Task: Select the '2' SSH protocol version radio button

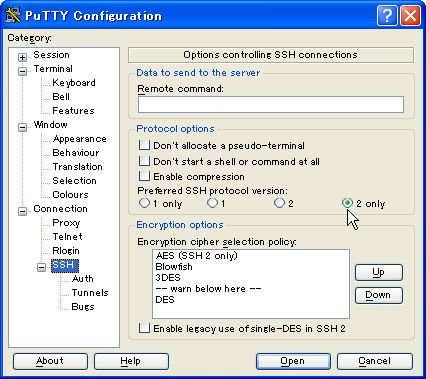Action: pyautogui.click(x=279, y=203)
